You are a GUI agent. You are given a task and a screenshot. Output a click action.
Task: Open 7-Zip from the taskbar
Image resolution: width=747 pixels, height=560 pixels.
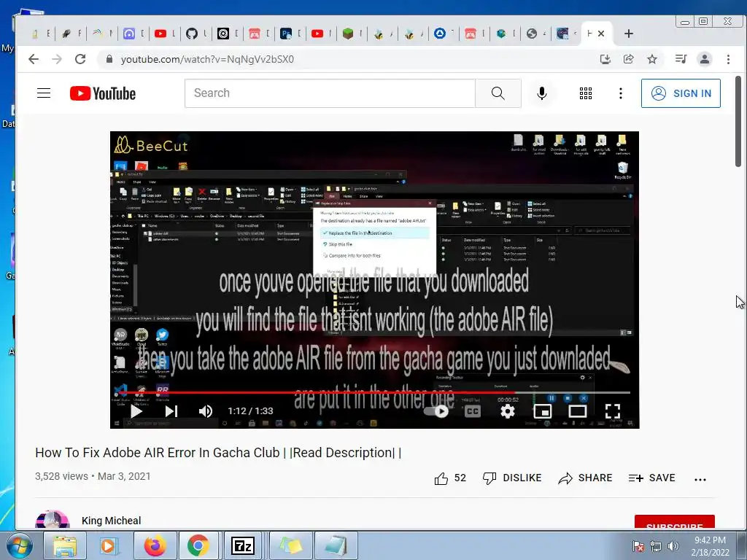[x=242, y=545]
